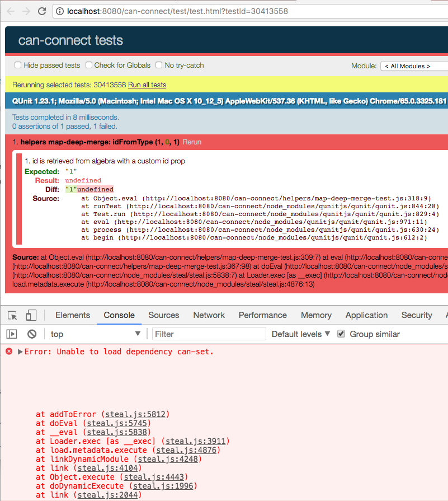Activate the DevTools inspect element picker

click(12, 315)
